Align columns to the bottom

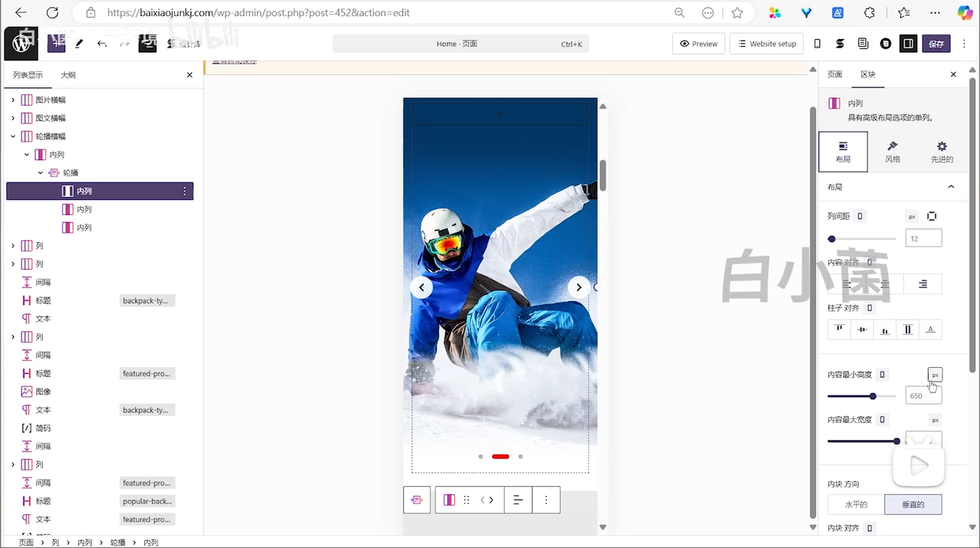[x=885, y=330]
